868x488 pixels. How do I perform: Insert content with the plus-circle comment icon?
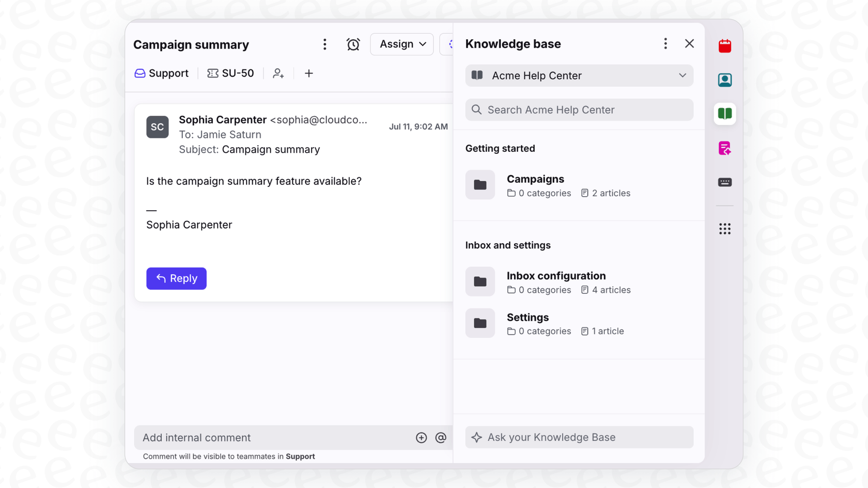pos(421,437)
